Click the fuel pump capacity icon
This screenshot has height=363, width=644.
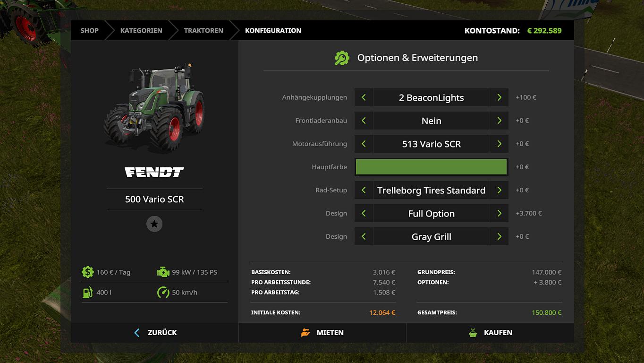(87, 292)
